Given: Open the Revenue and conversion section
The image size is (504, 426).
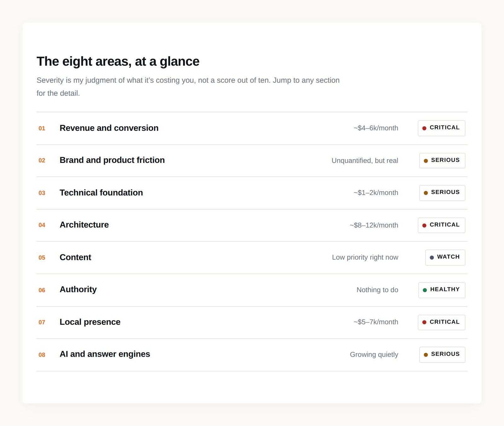Looking at the screenshot, I should tap(252, 128).
